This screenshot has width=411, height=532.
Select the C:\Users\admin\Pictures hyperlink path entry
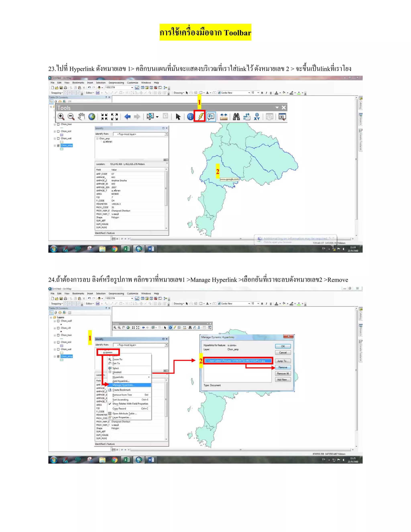pos(238,361)
